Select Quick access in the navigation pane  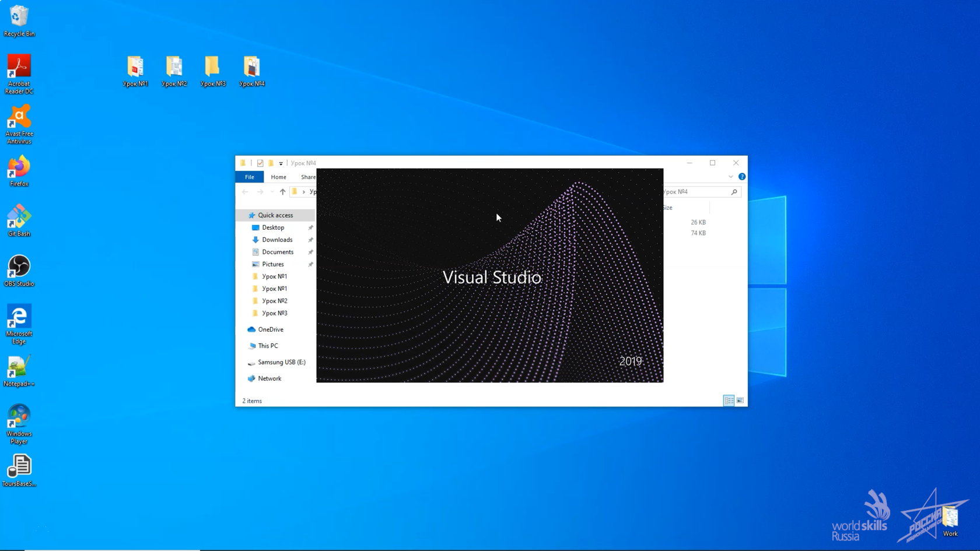pyautogui.click(x=275, y=215)
